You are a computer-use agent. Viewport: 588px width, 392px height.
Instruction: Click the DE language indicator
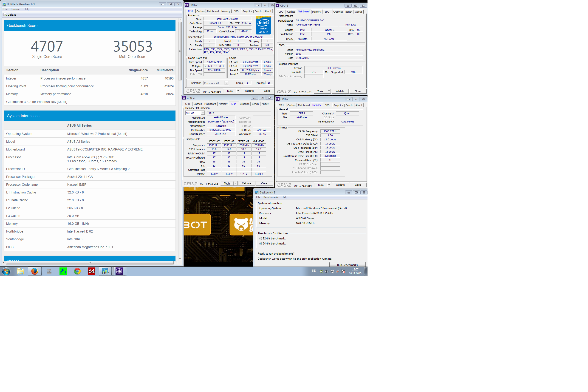[314, 271]
